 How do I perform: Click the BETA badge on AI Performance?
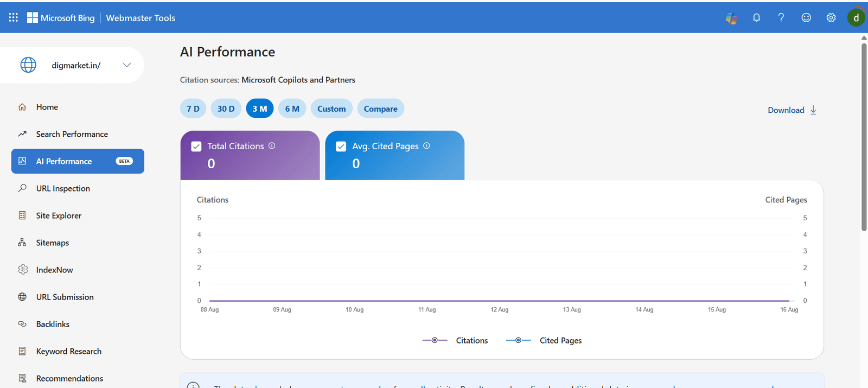click(x=124, y=161)
